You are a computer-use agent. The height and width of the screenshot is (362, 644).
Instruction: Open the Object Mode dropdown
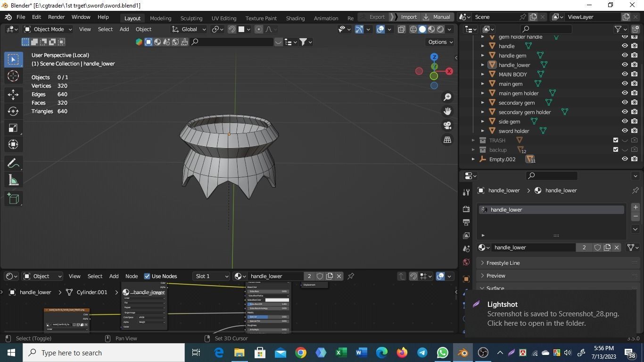coord(48,29)
